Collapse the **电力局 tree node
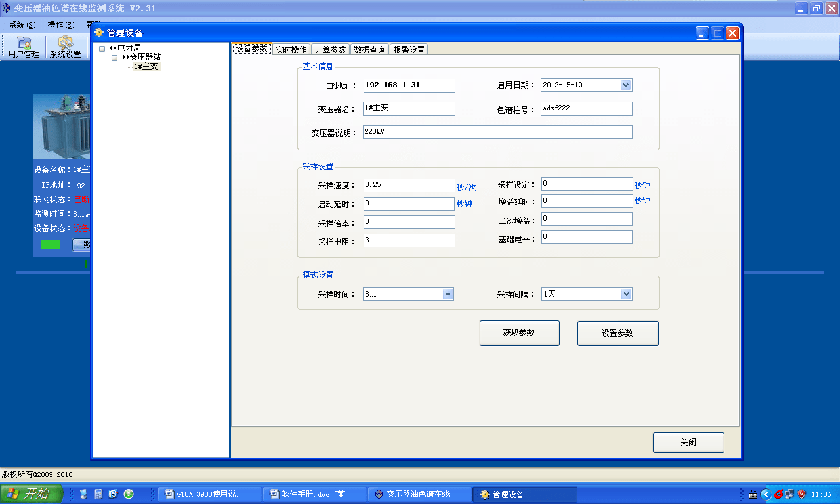 click(102, 49)
